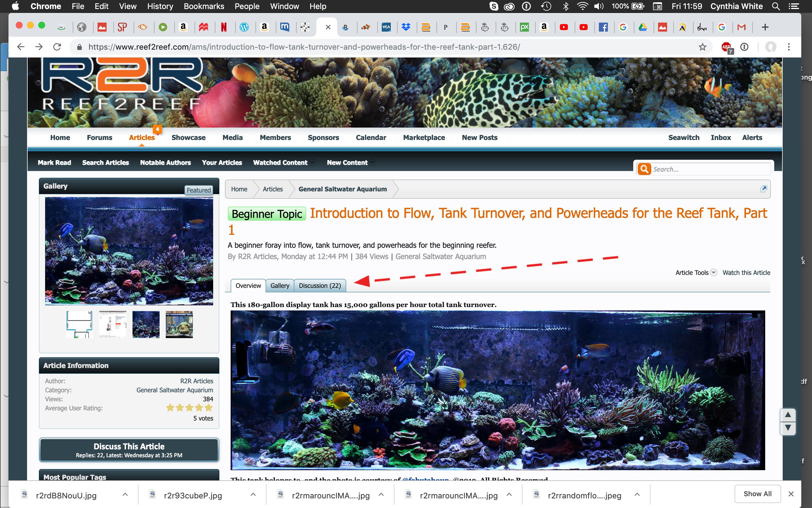Open the Apple menu
This screenshot has height=508, width=812.
pyautogui.click(x=15, y=6)
